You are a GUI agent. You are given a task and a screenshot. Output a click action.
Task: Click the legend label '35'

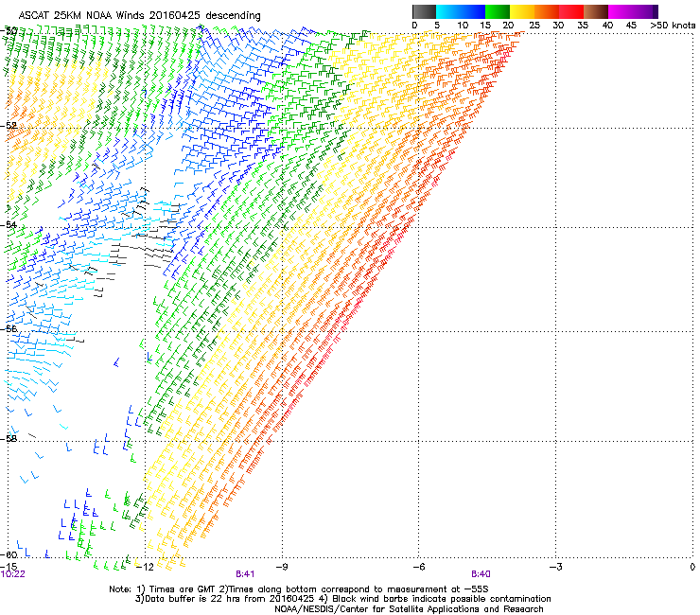tap(583, 26)
